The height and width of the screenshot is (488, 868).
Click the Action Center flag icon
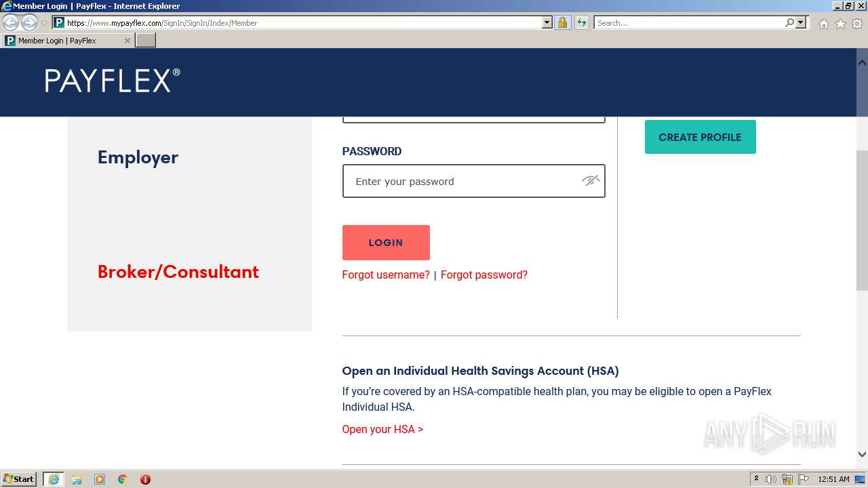pyautogui.click(x=804, y=479)
